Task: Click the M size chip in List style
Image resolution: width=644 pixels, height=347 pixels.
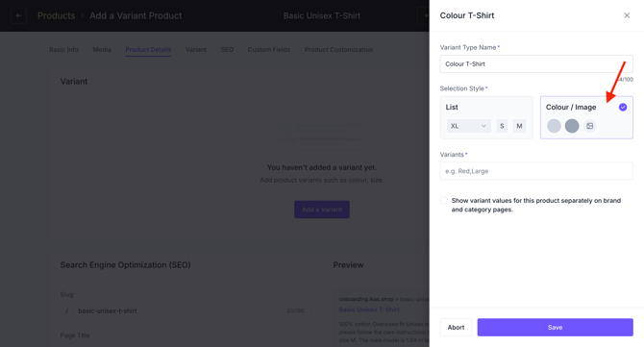Action: (519, 126)
